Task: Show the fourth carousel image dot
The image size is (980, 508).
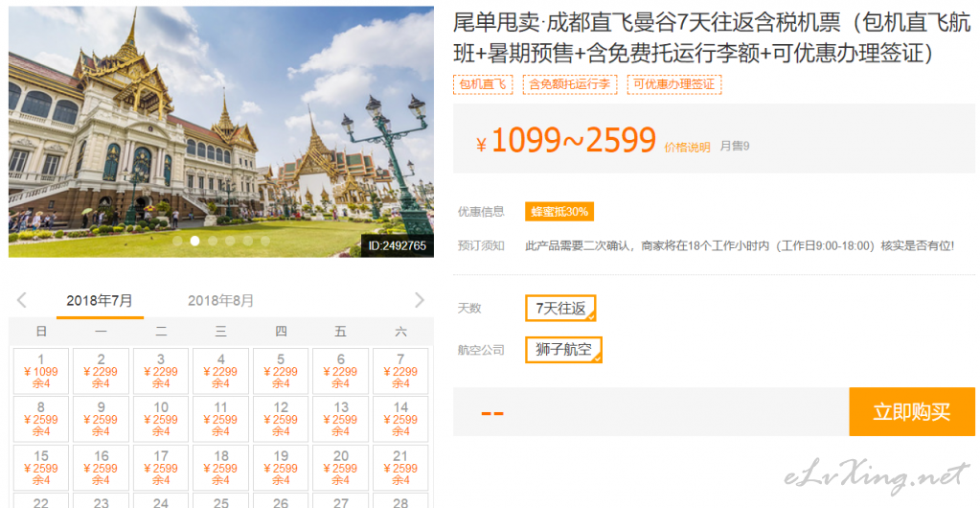Action: click(230, 241)
